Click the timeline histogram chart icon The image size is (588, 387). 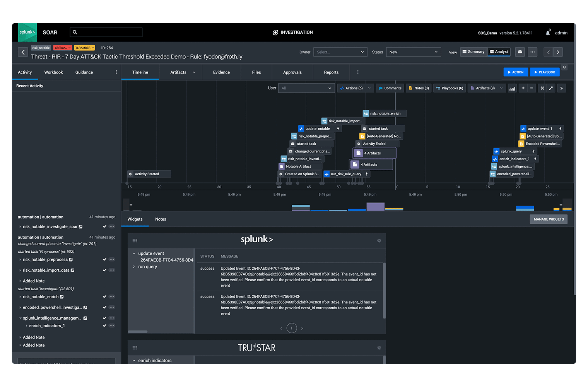click(x=512, y=88)
